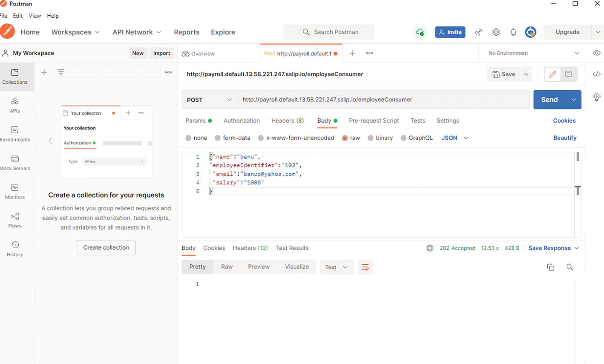Image resolution: width=604 pixels, height=364 pixels.
Task: Open the notifications bell
Action: (x=513, y=32)
